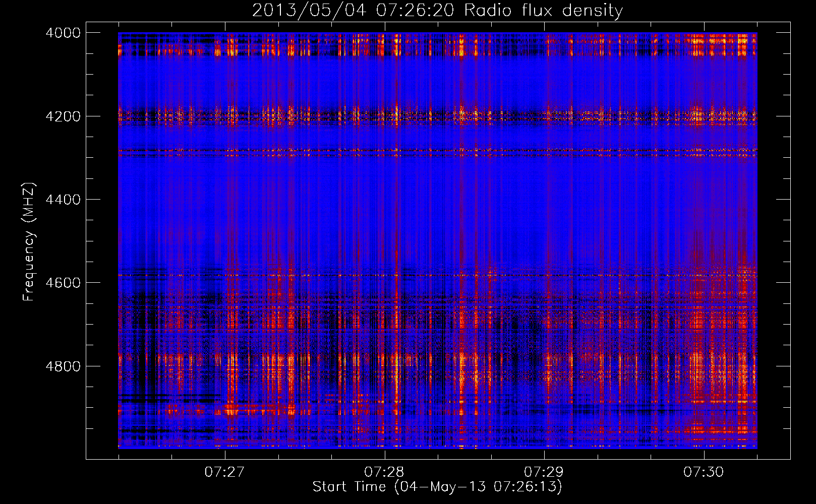Click the 4400 frequency axis label
816x504 pixels.
pyautogui.click(x=63, y=200)
